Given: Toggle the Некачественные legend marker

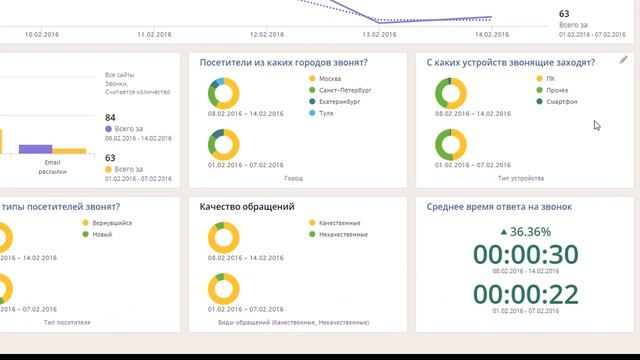Looking at the screenshot, I should (x=312, y=234).
